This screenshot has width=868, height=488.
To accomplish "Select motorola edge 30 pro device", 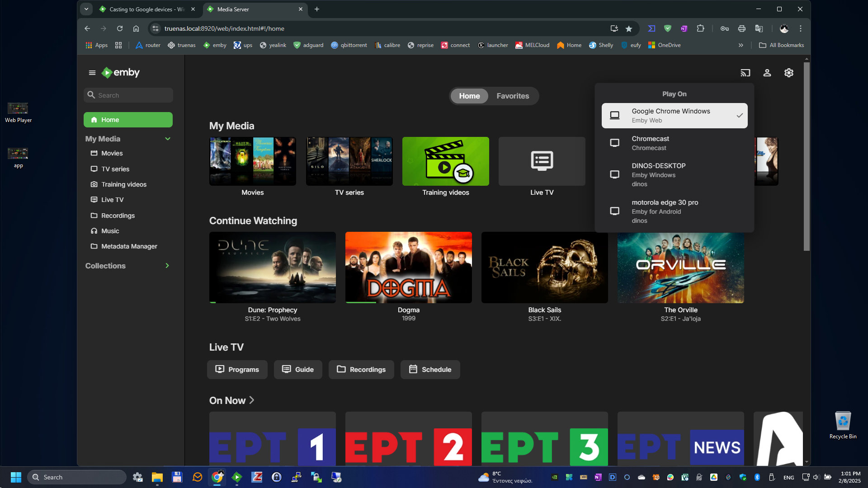I will [x=675, y=211].
